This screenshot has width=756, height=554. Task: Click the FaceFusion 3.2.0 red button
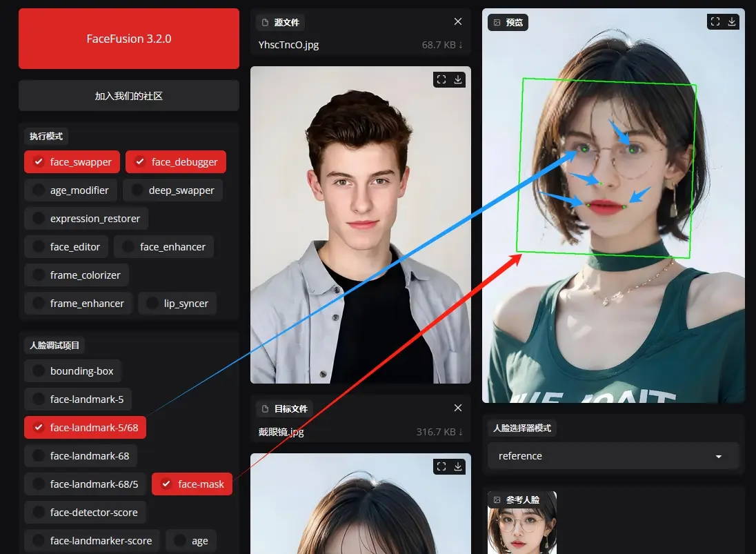point(129,39)
